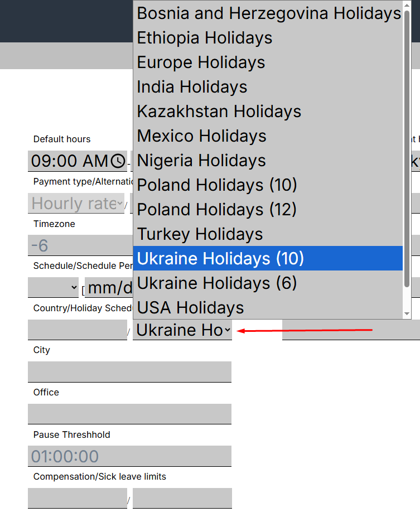
Task: Choose Ethiopia Holidays from the list
Action: click(205, 38)
